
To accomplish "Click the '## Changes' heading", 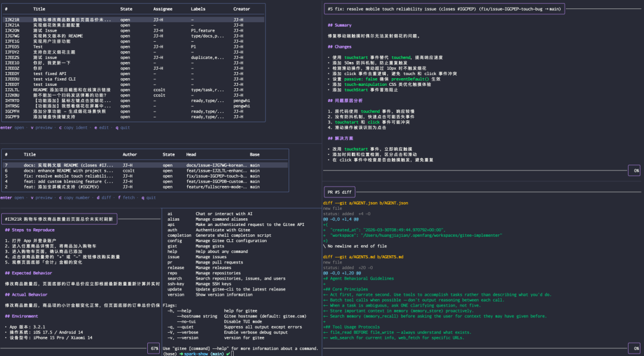I will click(x=340, y=47).
